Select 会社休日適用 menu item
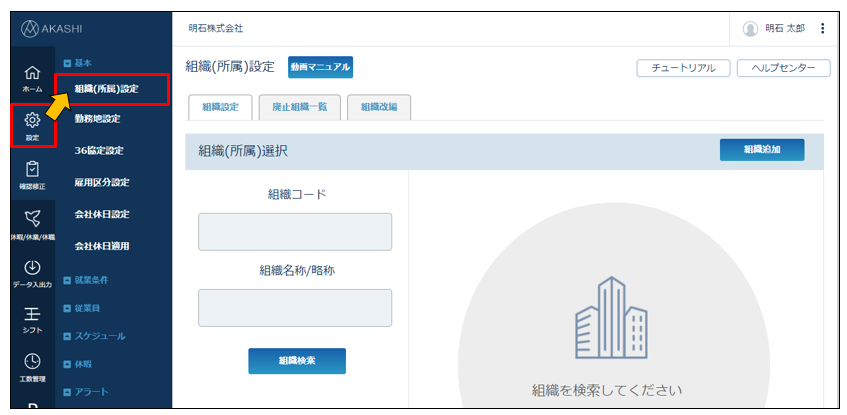Image resolution: width=847 pixels, height=415 pixels. (102, 246)
